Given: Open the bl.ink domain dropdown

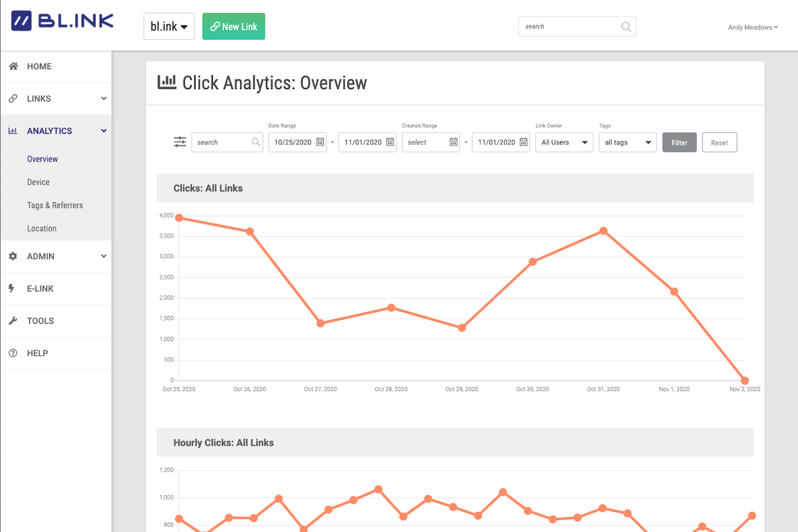Looking at the screenshot, I should pos(169,27).
